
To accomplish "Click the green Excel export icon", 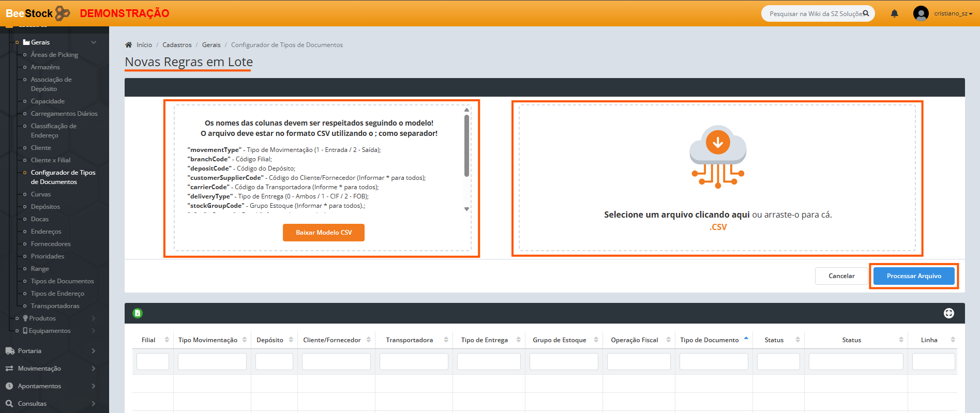I will (x=138, y=313).
